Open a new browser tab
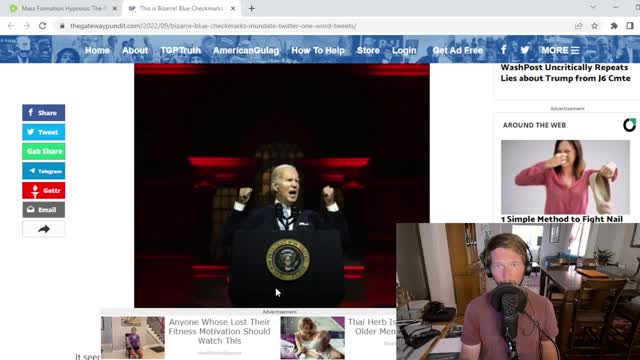640x360 pixels. [251, 8]
